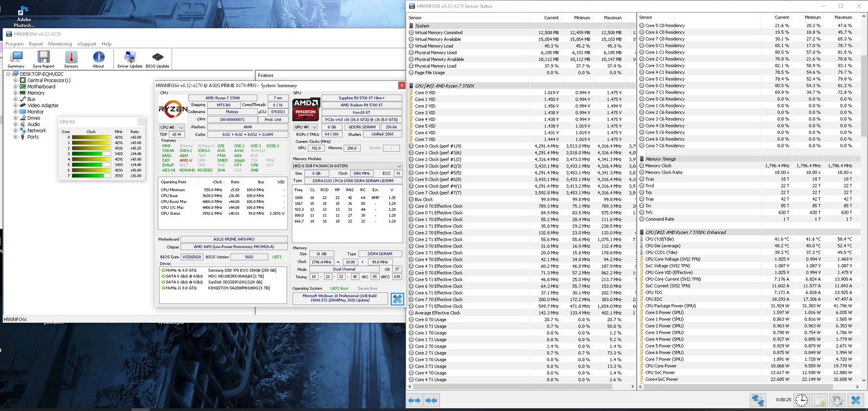868x411 pixels.
Task: Close the CPU #0 clock window
Action: [x=141, y=122]
